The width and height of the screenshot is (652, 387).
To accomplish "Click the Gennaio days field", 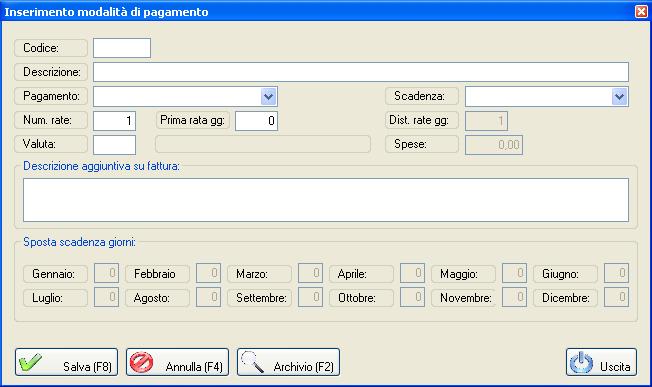I will (106, 273).
